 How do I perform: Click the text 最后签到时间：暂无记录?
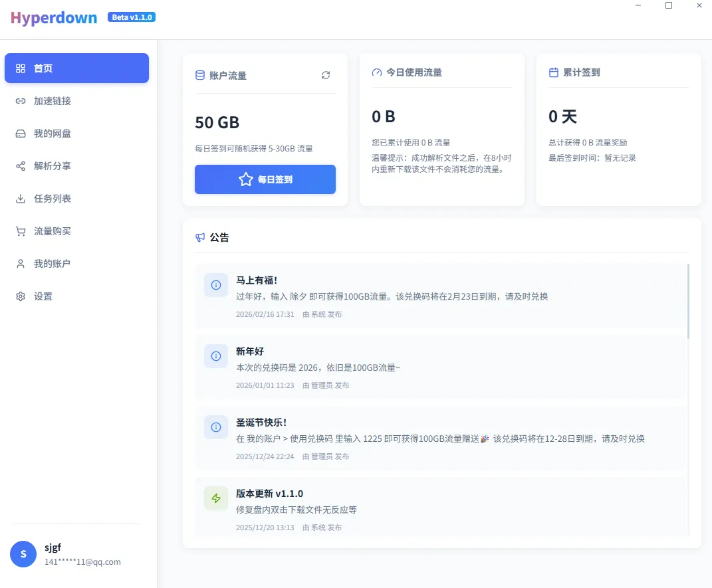click(592, 158)
